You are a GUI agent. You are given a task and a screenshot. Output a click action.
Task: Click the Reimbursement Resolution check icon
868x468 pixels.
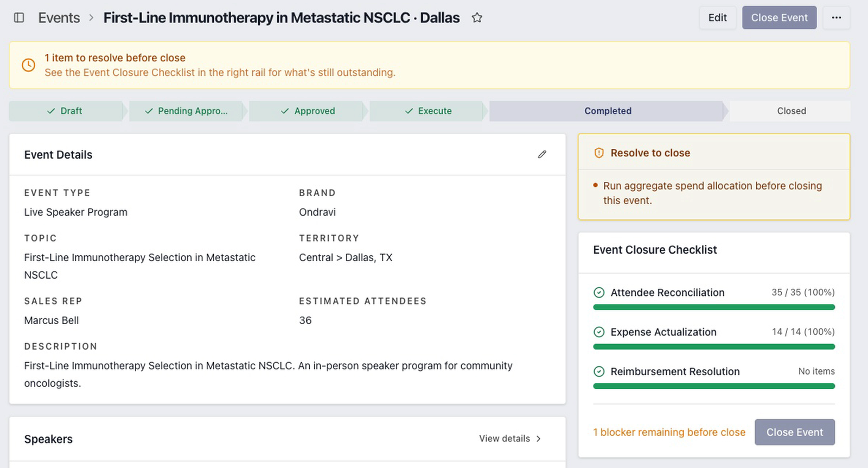(x=599, y=372)
